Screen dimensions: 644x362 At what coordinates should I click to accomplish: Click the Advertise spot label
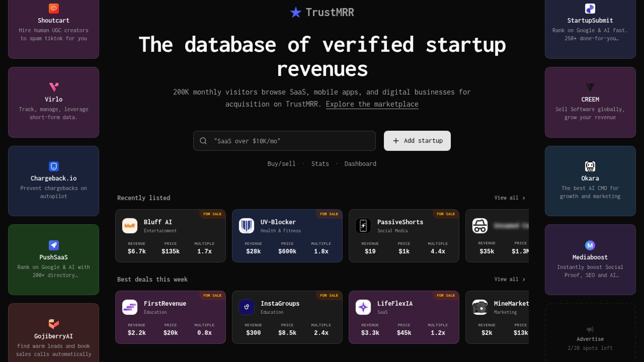590,339
